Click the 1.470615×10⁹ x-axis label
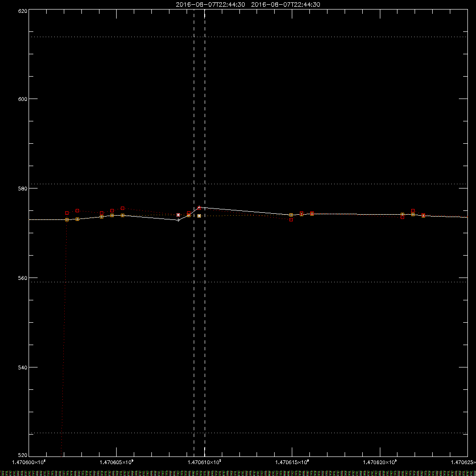 click(x=292, y=462)
